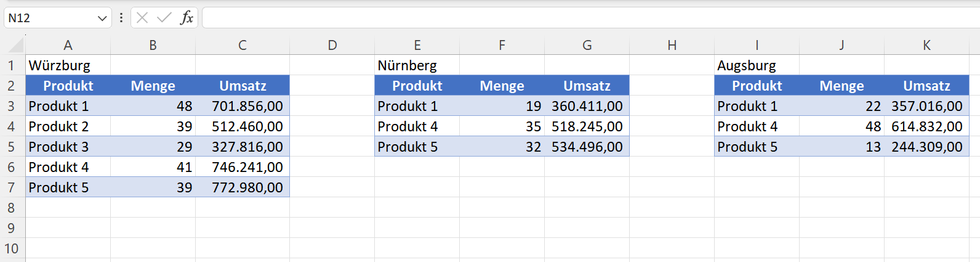Click cell with value 701.856,00
980x262 pixels.
[x=243, y=106]
